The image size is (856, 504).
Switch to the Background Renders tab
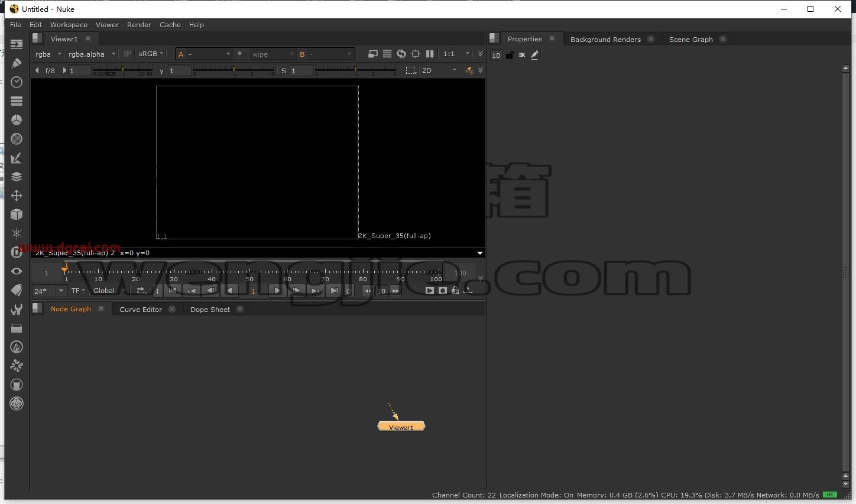[x=605, y=40]
